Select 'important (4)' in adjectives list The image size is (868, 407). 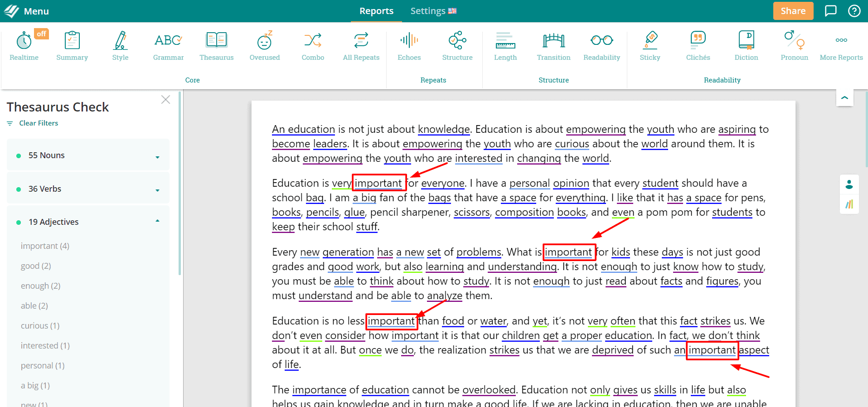click(x=45, y=246)
